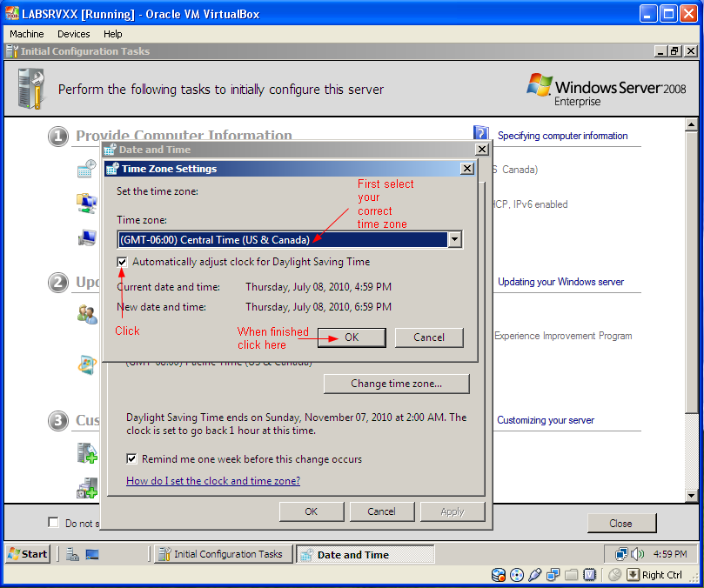
Task: Switch to Date and Time taskbar button
Action: coord(365,555)
